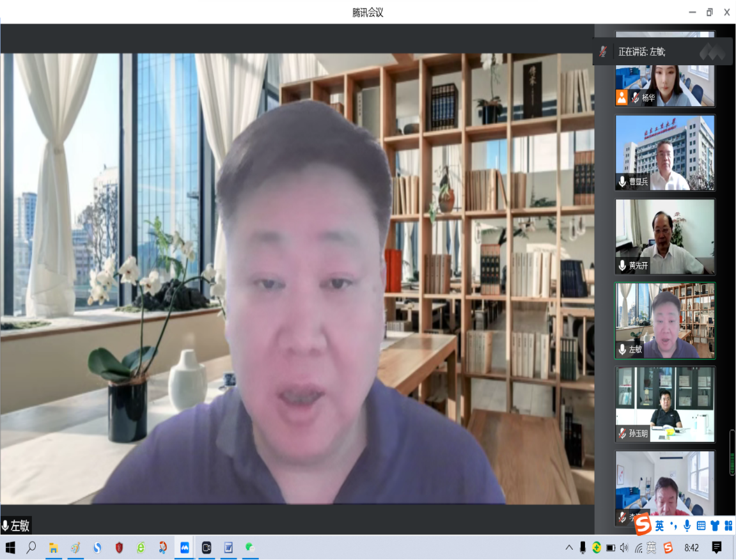Open the Sogou skin (shirt) icon
The height and width of the screenshot is (560, 736).
coord(714,525)
